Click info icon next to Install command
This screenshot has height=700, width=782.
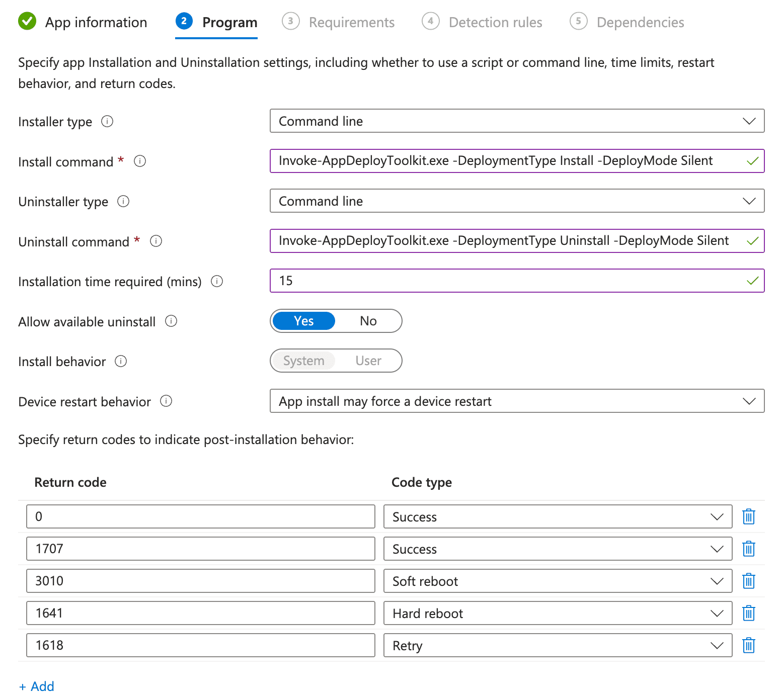[140, 161]
